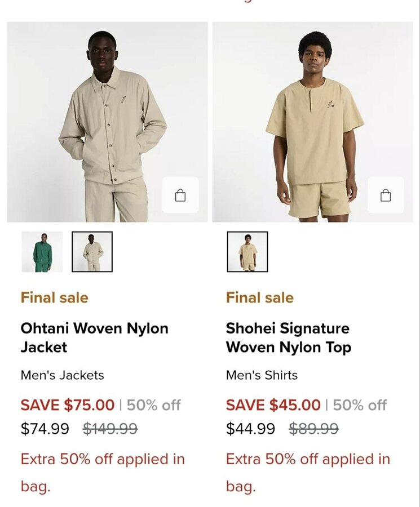Image resolution: width=420 pixels, height=507 pixels.
Task: Click the SAVE $75.00 discount label
Action: click(68, 405)
